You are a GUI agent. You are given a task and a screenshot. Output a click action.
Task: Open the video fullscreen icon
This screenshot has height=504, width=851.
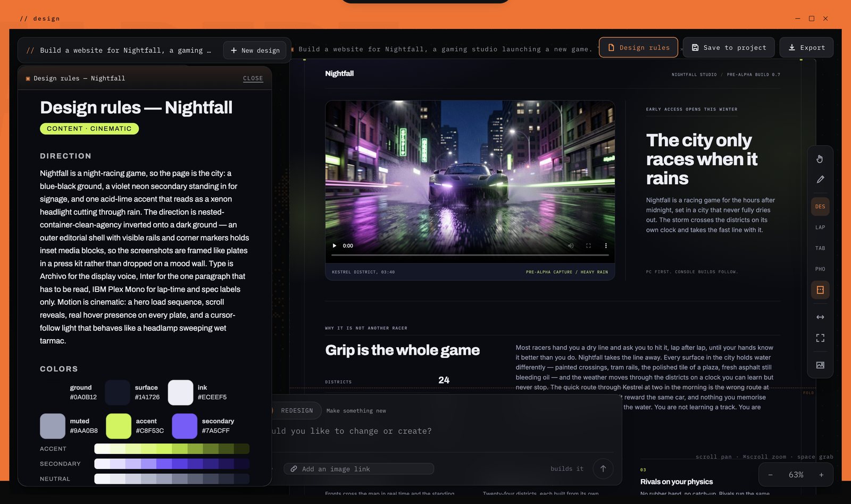[x=588, y=246]
